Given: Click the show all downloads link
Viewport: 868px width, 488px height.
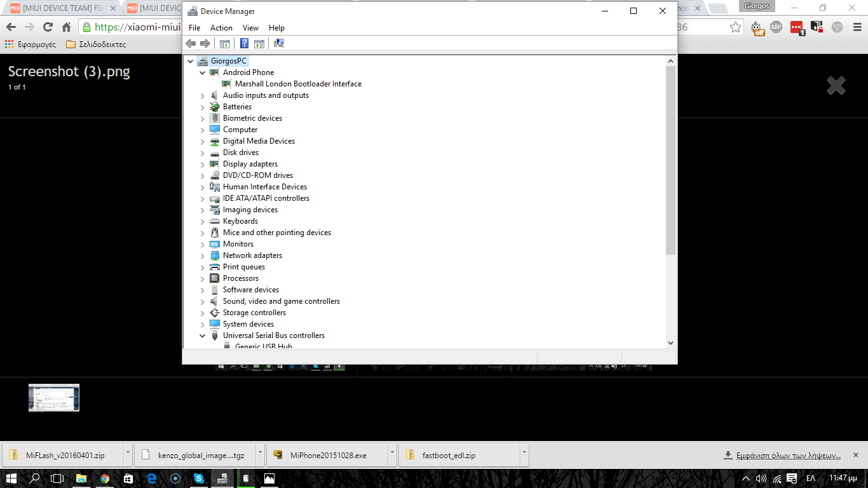Looking at the screenshot, I should 788,455.
